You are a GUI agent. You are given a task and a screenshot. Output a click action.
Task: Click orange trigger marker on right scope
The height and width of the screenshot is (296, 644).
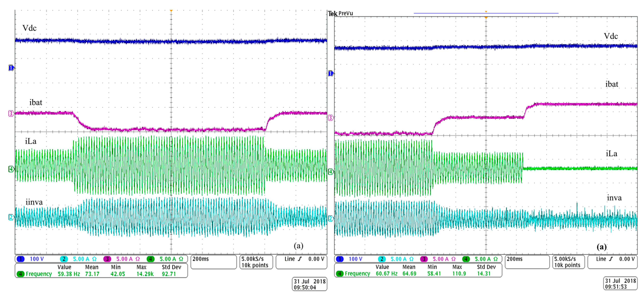coord(486,17)
